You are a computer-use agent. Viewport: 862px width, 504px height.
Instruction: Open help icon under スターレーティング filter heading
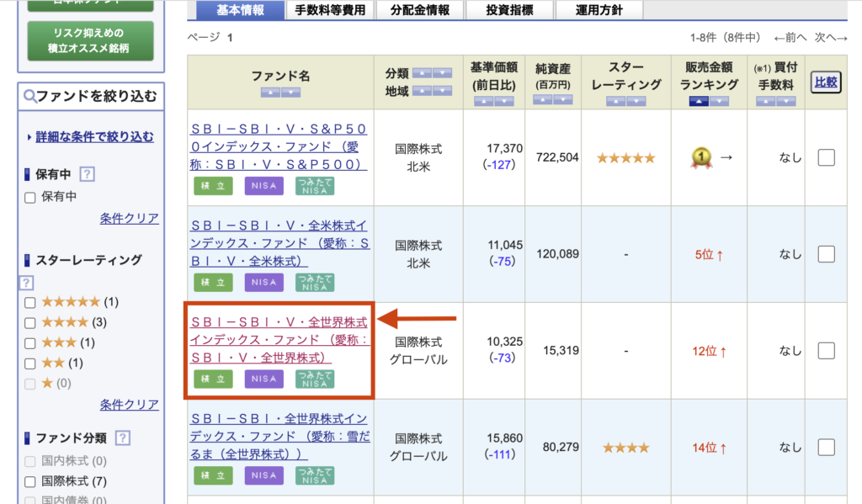[26, 283]
